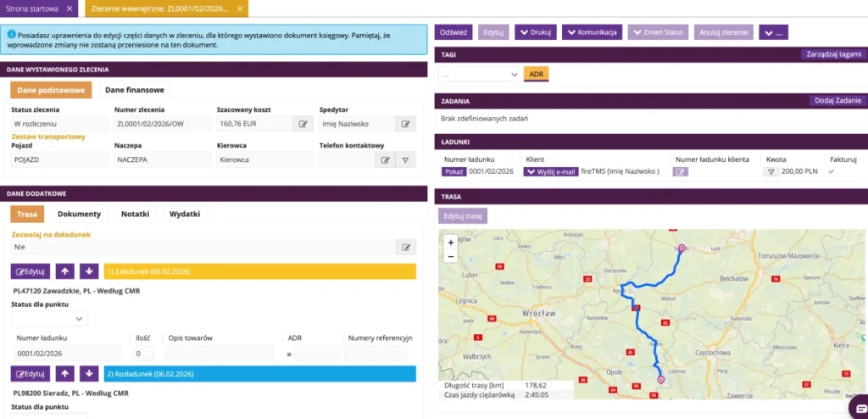Click Edytuj for the Rozładunek point
This screenshot has width=868, height=419.
[x=31, y=373]
